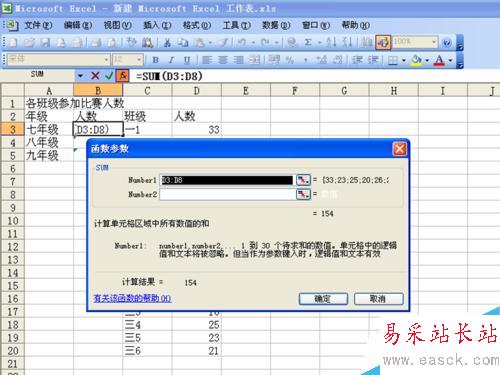
Task: Open the Fill Color dropdown arrow
Action: tap(427, 60)
